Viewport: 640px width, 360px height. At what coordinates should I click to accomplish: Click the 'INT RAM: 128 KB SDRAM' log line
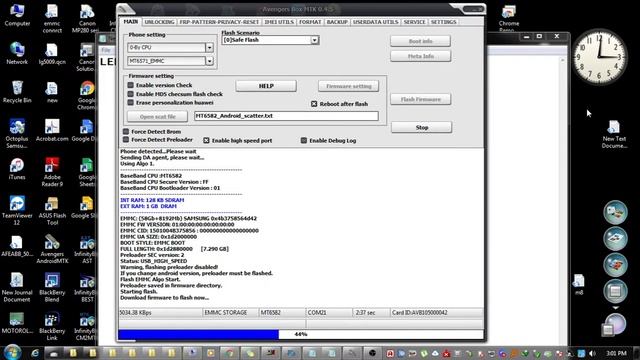click(152, 200)
